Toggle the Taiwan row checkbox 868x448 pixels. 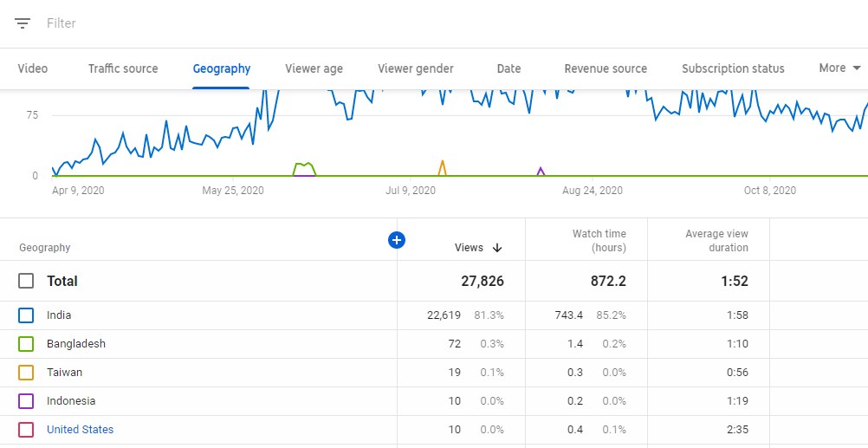(x=25, y=373)
